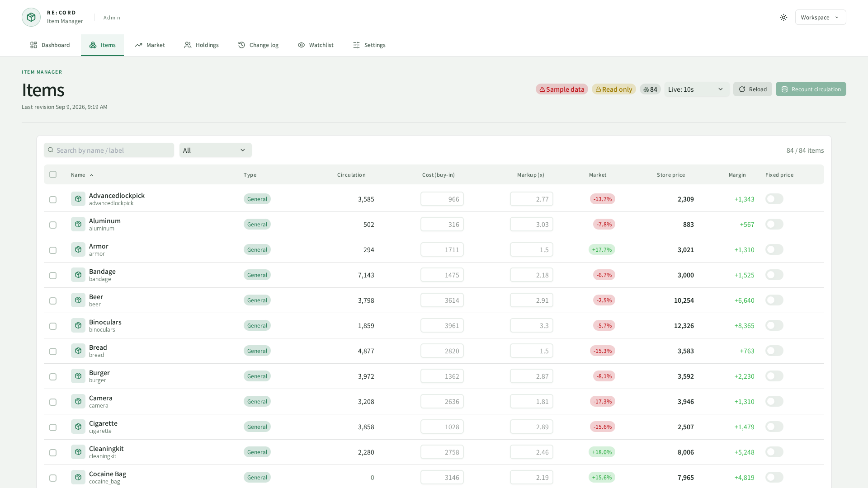The image size is (868, 488).
Task: Open the Workspace dropdown
Action: 821,17
